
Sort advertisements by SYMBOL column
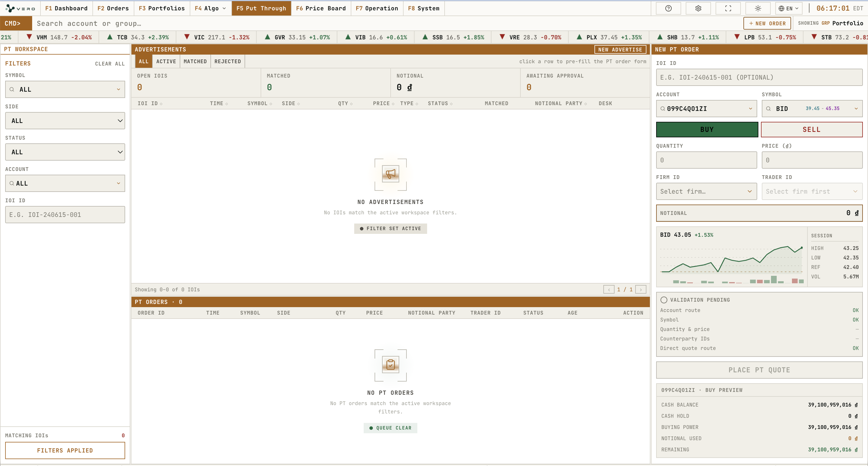pos(259,103)
